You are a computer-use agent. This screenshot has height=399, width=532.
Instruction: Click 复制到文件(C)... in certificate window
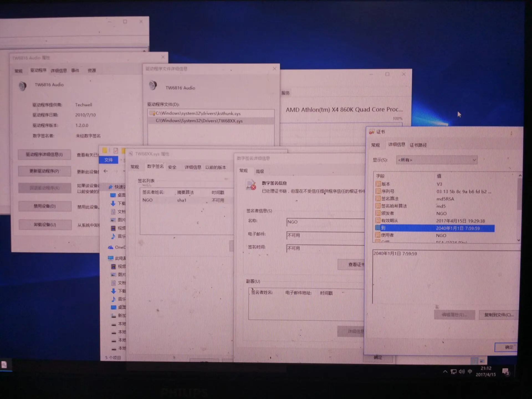tap(498, 315)
